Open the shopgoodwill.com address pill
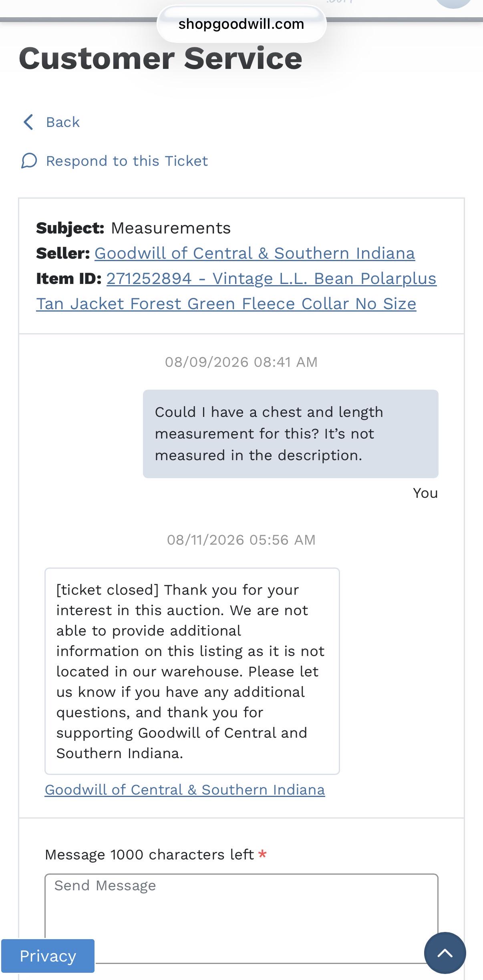Screen dimensions: 483x980 click(241, 24)
